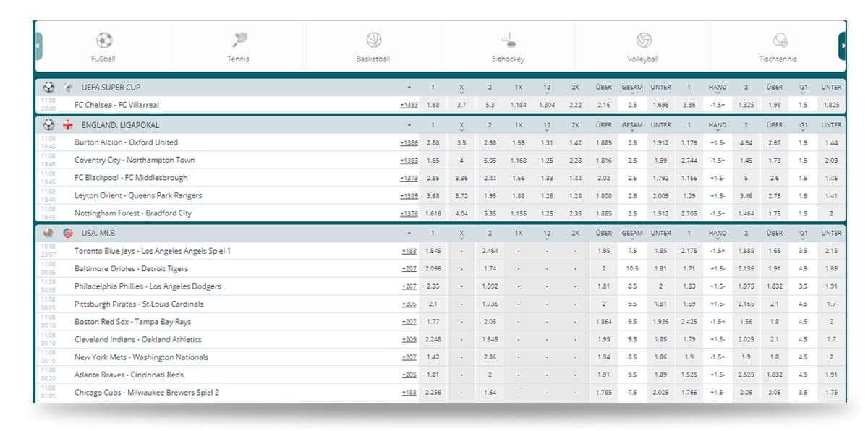
Task: Open Atlanta Braves - Cincinnati Reds game
Action: (x=130, y=375)
